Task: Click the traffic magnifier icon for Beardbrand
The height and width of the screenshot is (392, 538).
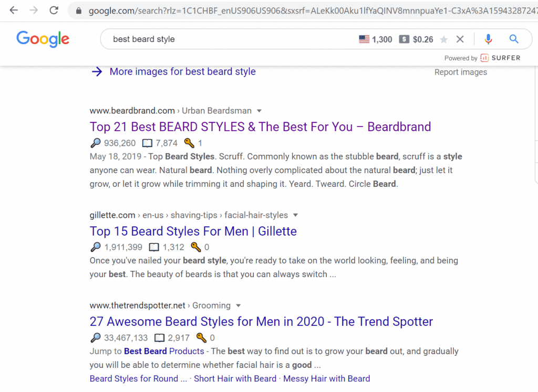Action: point(96,143)
